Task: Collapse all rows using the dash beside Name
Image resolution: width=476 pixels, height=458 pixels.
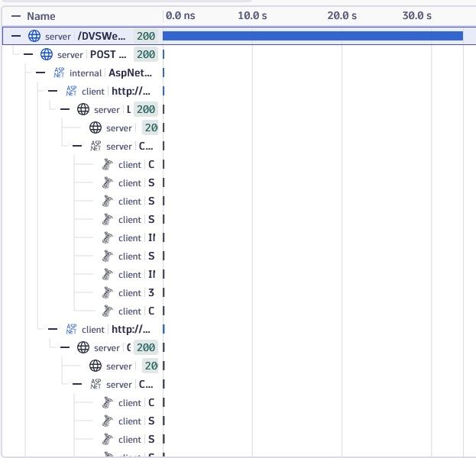Action: click(x=16, y=16)
